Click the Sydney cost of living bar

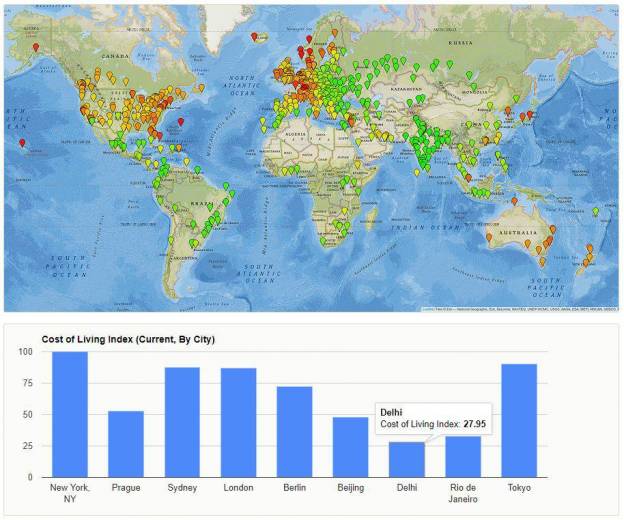point(182,422)
